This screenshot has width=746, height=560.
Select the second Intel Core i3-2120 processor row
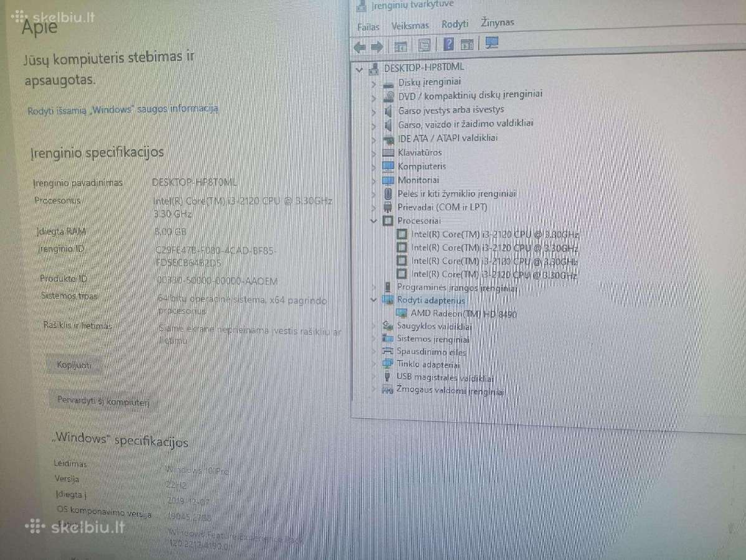(x=495, y=248)
